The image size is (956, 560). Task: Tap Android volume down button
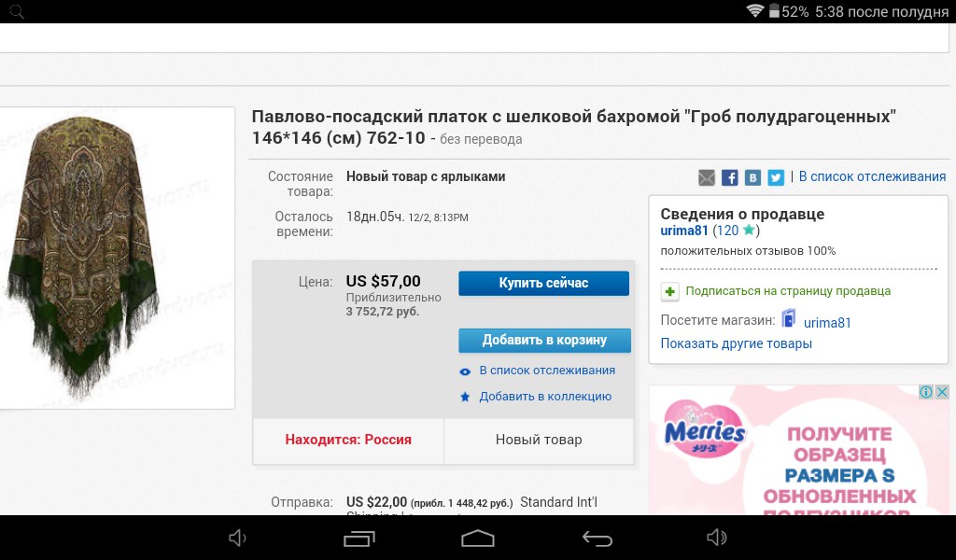[237, 538]
